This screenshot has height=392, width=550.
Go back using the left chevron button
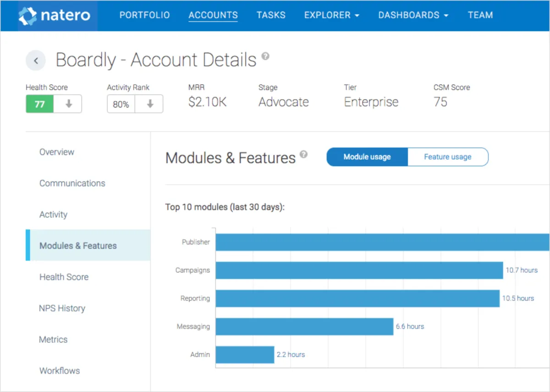tap(36, 61)
